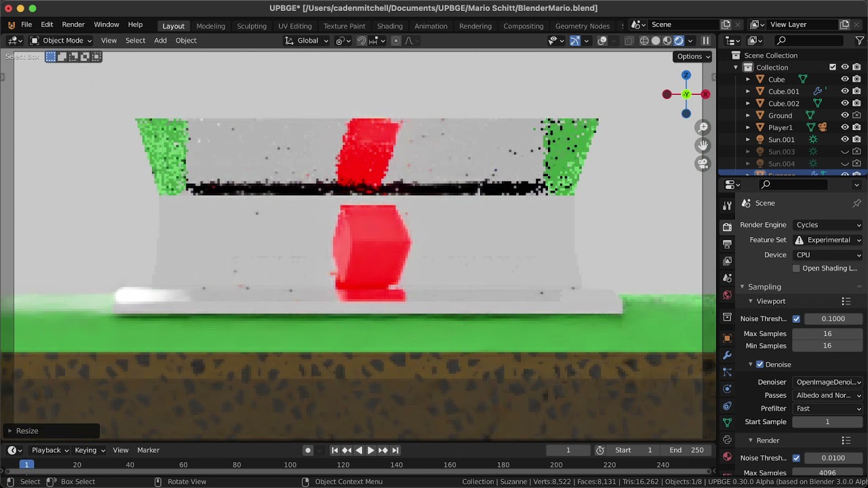The height and width of the screenshot is (488, 868).
Task: Click the viewport Max Samples field
Action: [828, 333]
